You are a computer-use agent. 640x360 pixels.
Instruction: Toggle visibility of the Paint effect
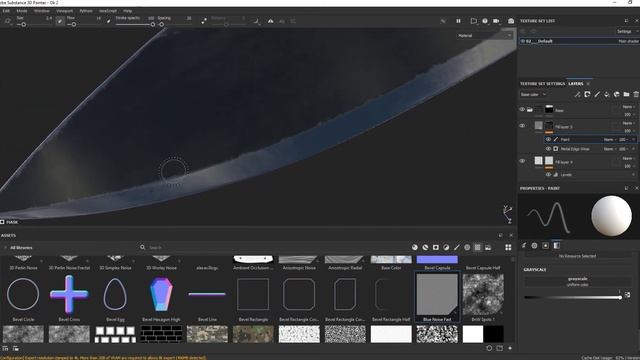(x=548, y=139)
